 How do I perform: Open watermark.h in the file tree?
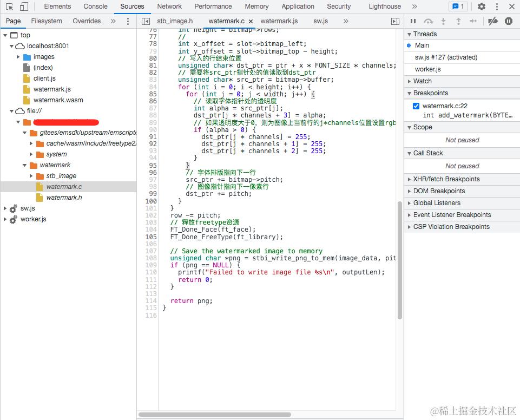pyautogui.click(x=64, y=198)
